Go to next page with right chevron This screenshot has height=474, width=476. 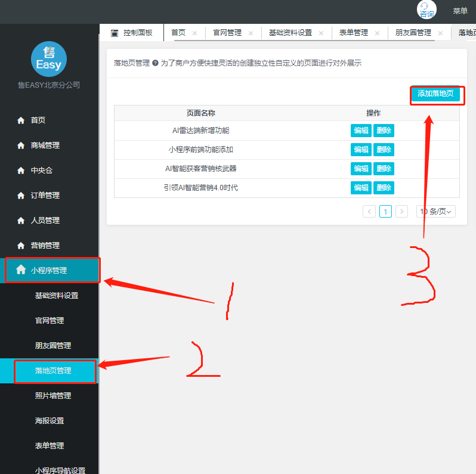(x=401, y=212)
